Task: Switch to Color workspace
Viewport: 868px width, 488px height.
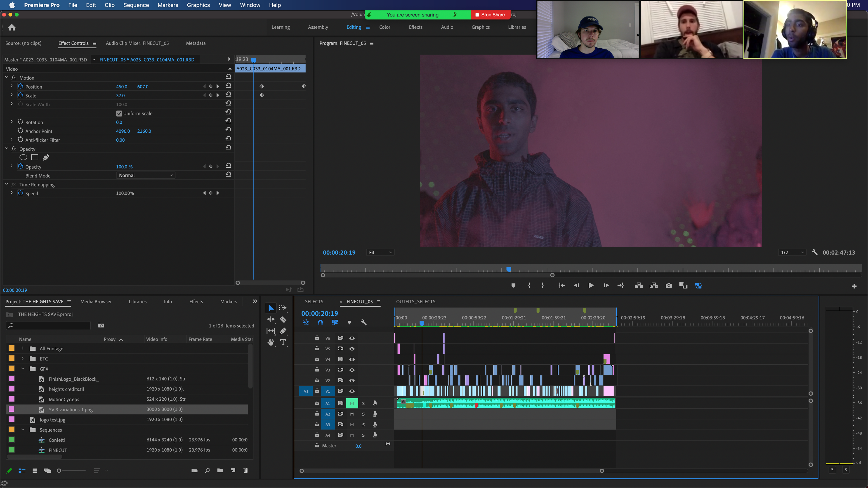Action: pos(384,27)
